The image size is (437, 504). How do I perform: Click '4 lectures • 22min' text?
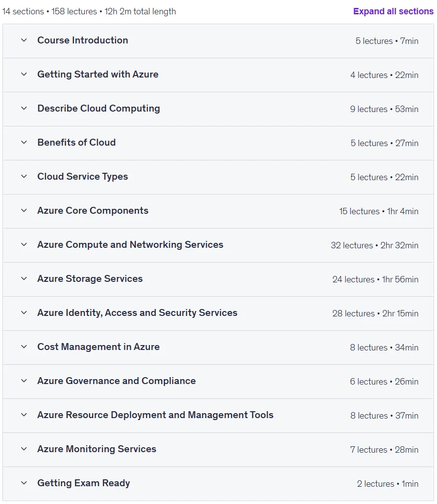[384, 75]
